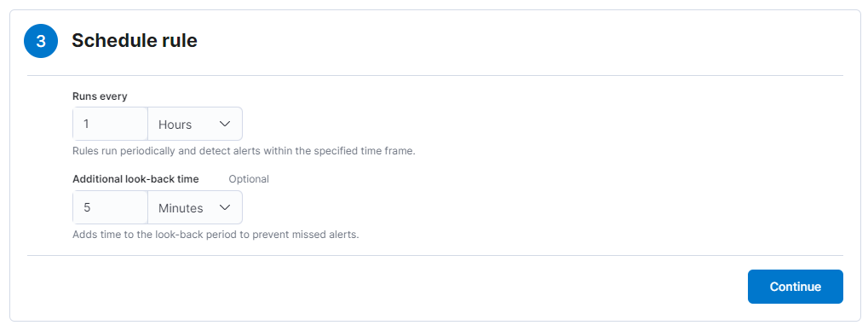868x331 pixels.
Task: Select the Schedule rule step heading
Action: tap(135, 40)
